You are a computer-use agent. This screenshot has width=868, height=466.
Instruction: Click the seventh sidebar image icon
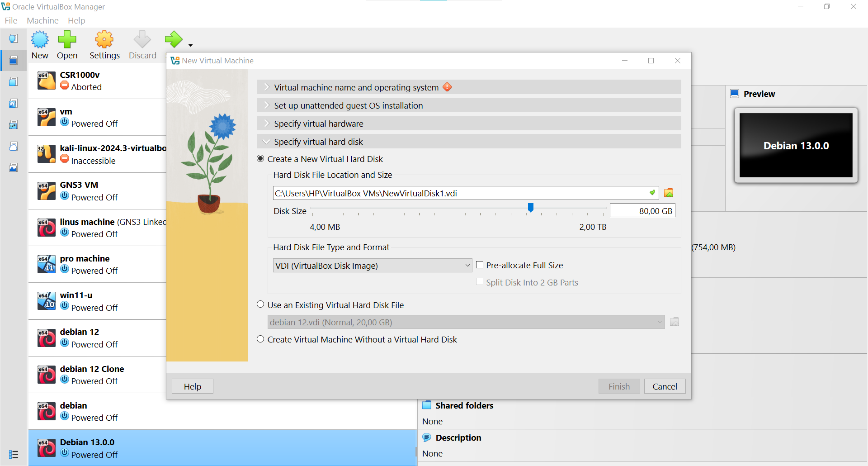[14, 168]
